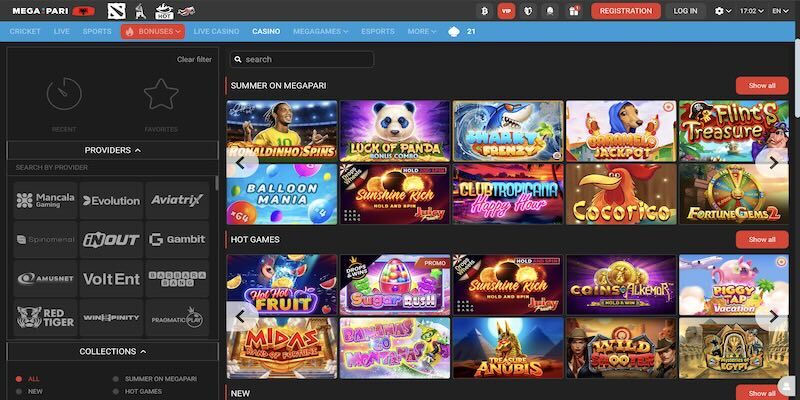Image resolution: width=800 pixels, height=400 pixels.
Task: Expand the Bonuses dropdown menu
Action: click(153, 32)
